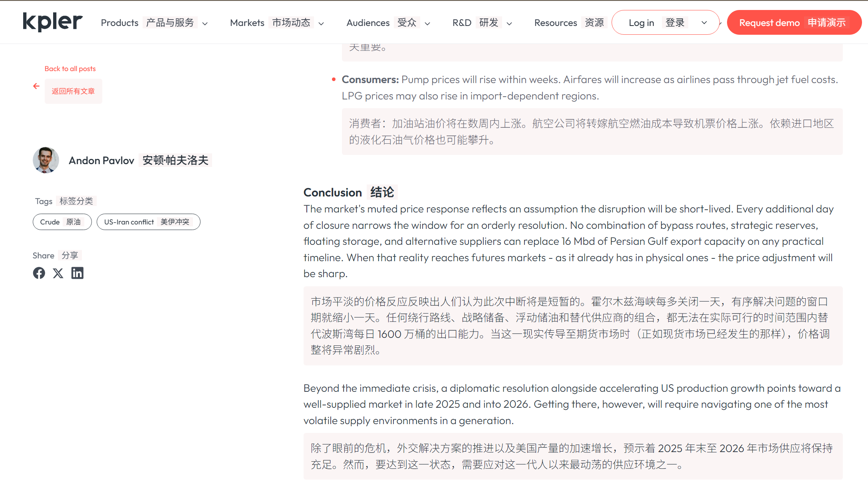Image resolution: width=868 pixels, height=494 pixels.
Task: Click Andon Pavlov's author photo
Action: (46, 160)
